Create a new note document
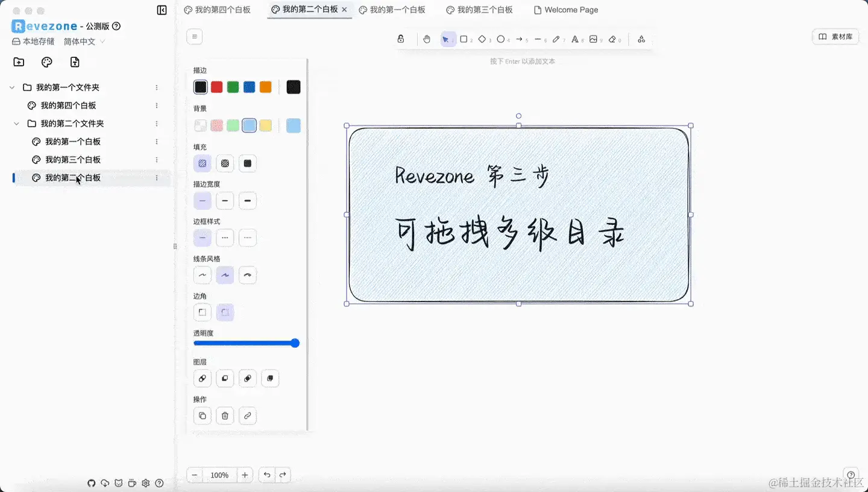The height and width of the screenshot is (492, 868). point(74,62)
